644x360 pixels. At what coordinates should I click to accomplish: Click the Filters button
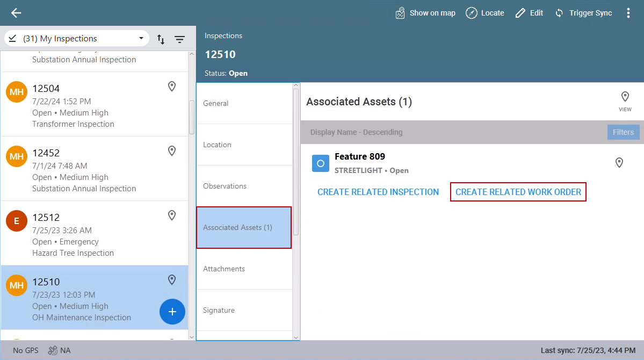pyautogui.click(x=623, y=132)
